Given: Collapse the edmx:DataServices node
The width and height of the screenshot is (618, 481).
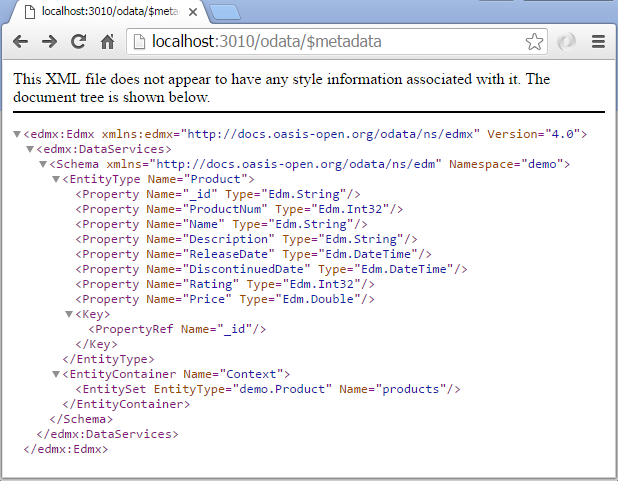Looking at the screenshot, I should 30,149.
